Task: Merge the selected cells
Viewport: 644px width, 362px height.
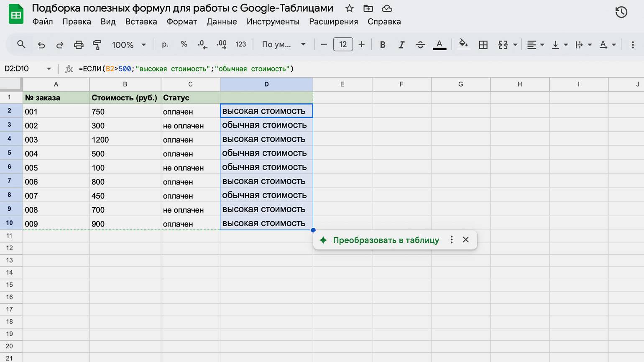Action: [x=503, y=45]
